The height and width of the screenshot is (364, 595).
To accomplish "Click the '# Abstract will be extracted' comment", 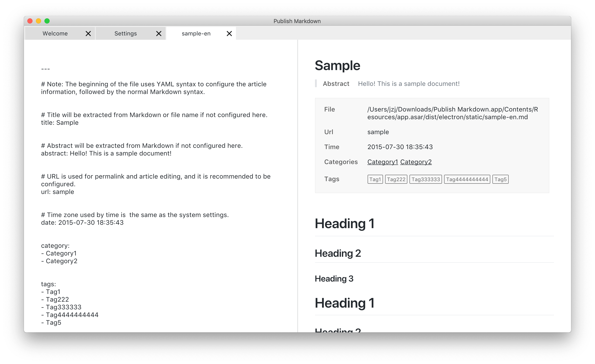I will (x=142, y=146).
